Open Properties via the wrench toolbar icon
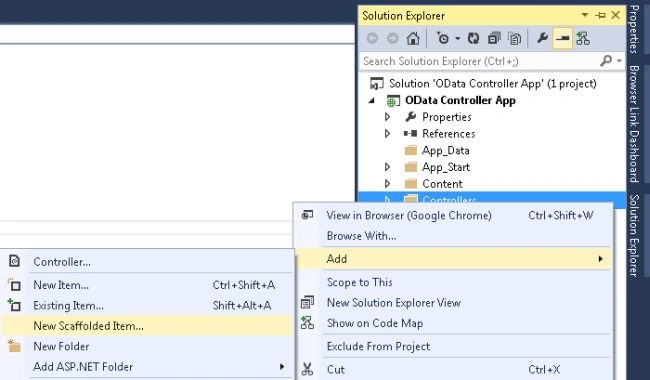The image size is (650, 380). pos(542,39)
